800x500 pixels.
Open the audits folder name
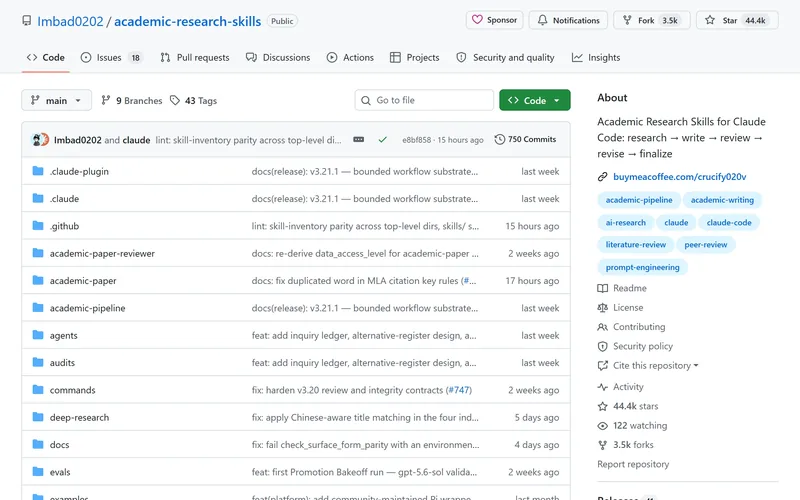pos(62,363)
